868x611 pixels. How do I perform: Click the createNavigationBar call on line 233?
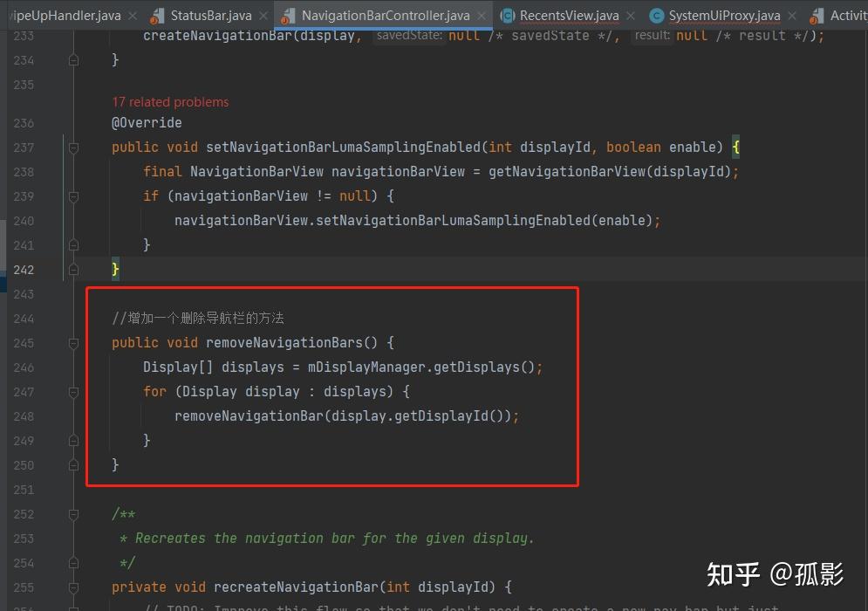pyautogui.click(x=217, y=36)
